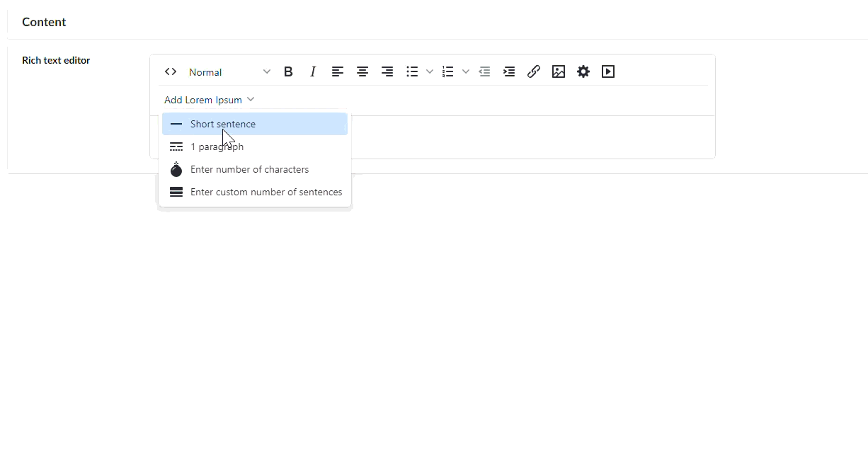Toggle the source code view icon
The height and width of the screenshot is (460, 868).
(171, 71)
